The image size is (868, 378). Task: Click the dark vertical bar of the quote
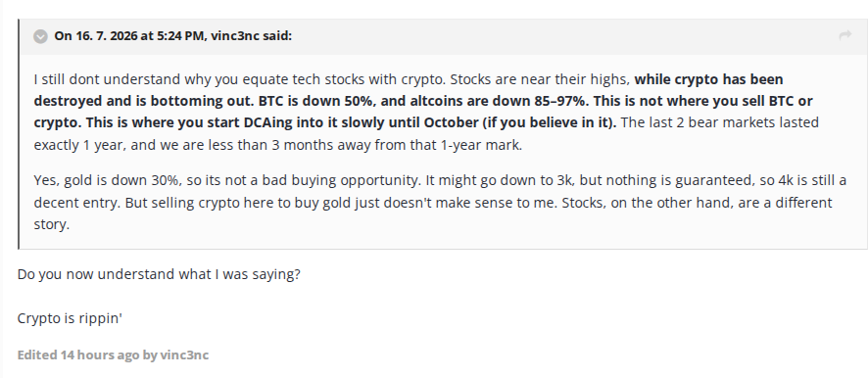19,134
